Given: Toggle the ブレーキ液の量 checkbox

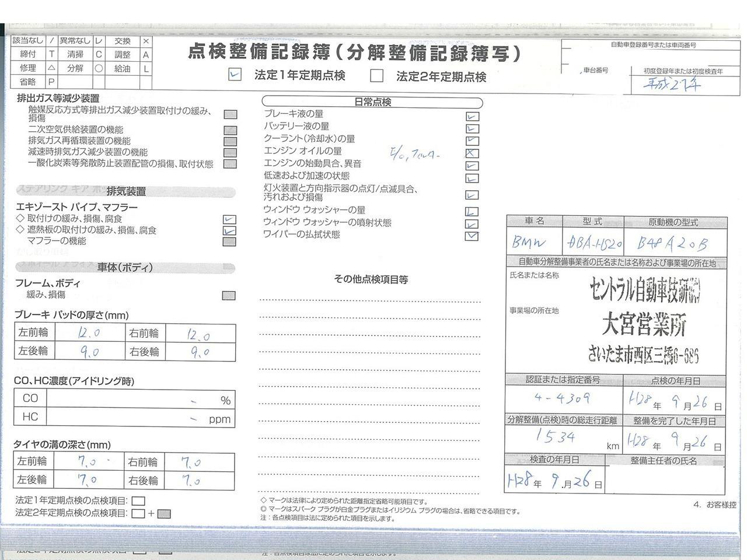Looking at the screenshot, I should (x=472, y=116).
